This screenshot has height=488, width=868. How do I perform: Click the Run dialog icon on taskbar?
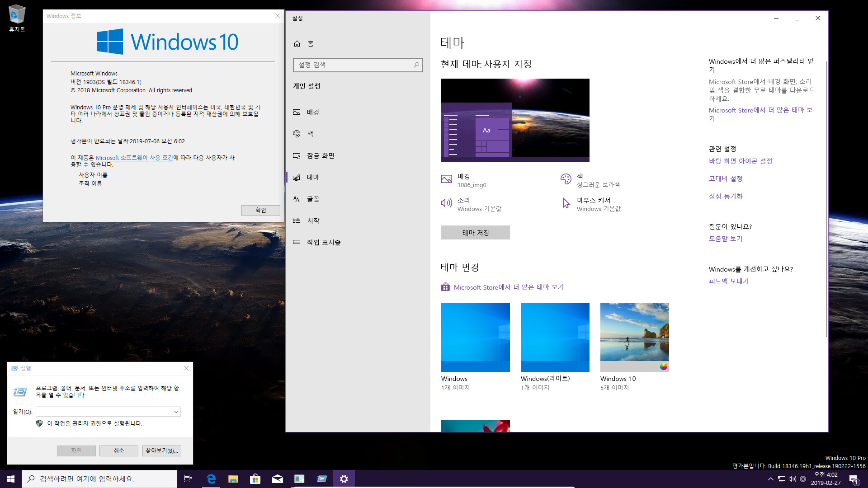click(x=321, y=479)
